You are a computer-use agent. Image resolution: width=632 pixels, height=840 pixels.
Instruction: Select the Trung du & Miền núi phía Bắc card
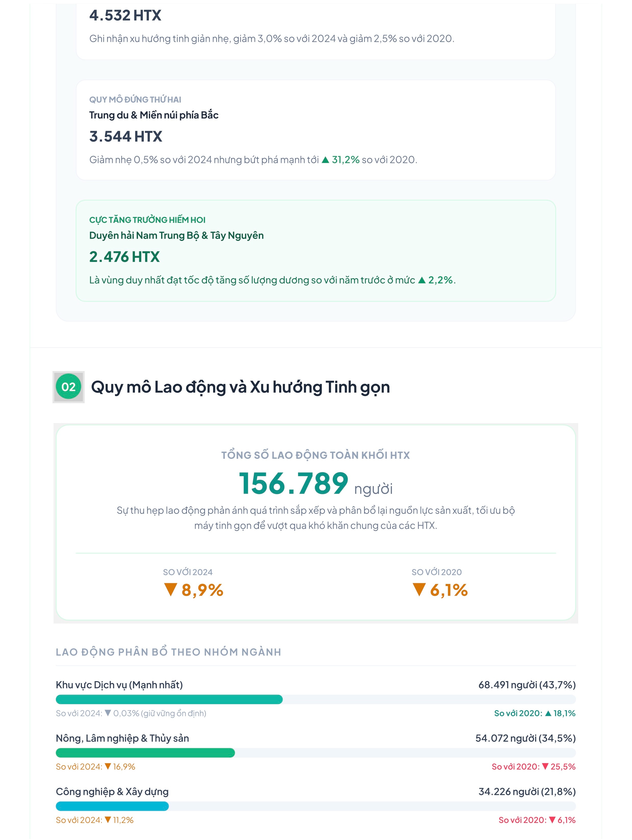[316, 130]
